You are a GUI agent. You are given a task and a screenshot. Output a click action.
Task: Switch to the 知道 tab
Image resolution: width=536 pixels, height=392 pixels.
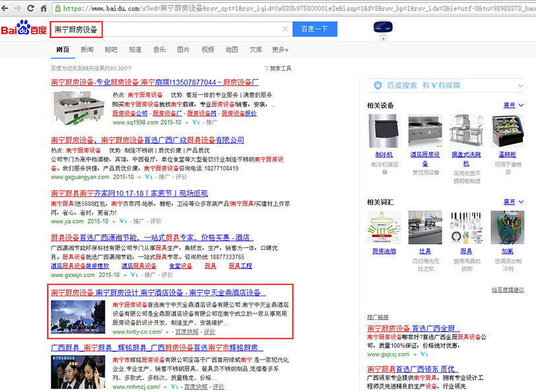[x=135, y=49]
